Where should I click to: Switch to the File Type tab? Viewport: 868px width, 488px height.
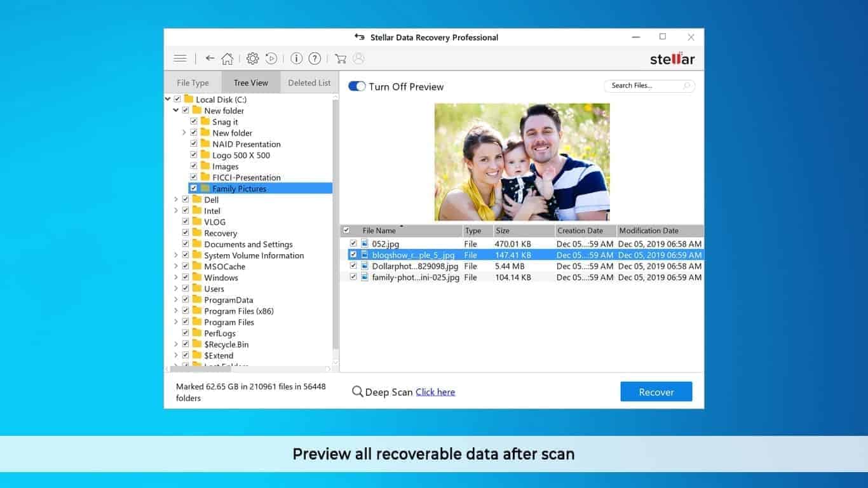[x=193, y=82]
